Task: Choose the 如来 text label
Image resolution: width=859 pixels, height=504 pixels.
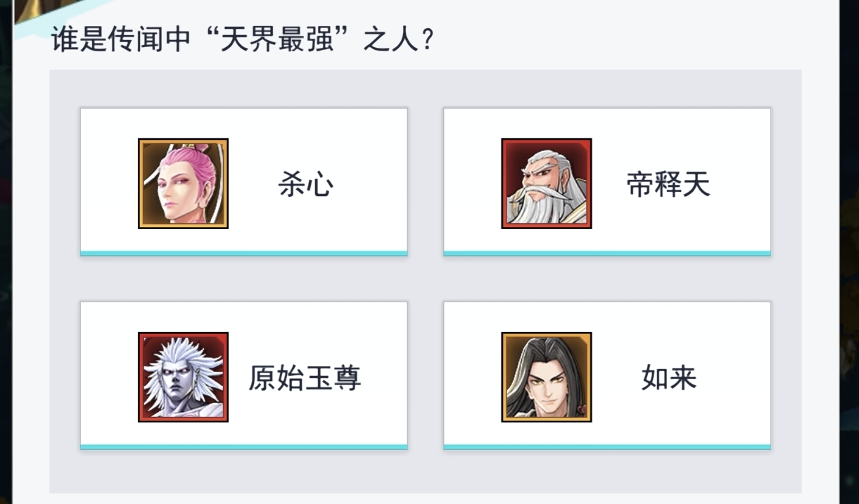Action: coord(668,379)
